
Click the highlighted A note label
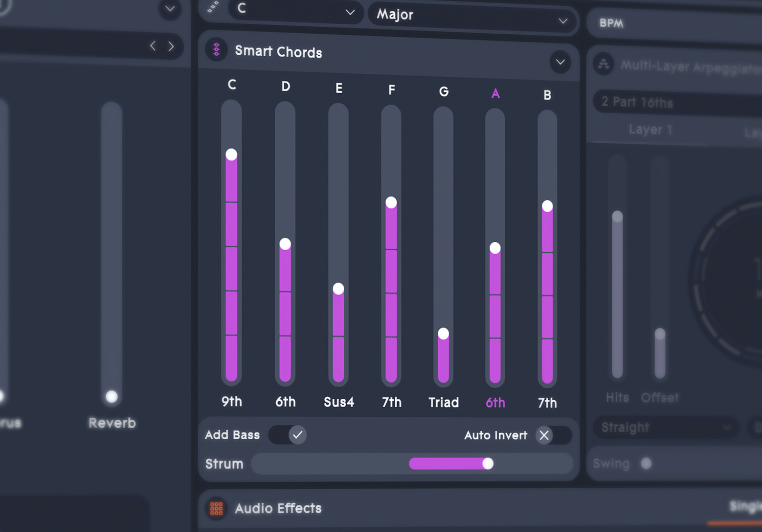(x=496, y=94)
